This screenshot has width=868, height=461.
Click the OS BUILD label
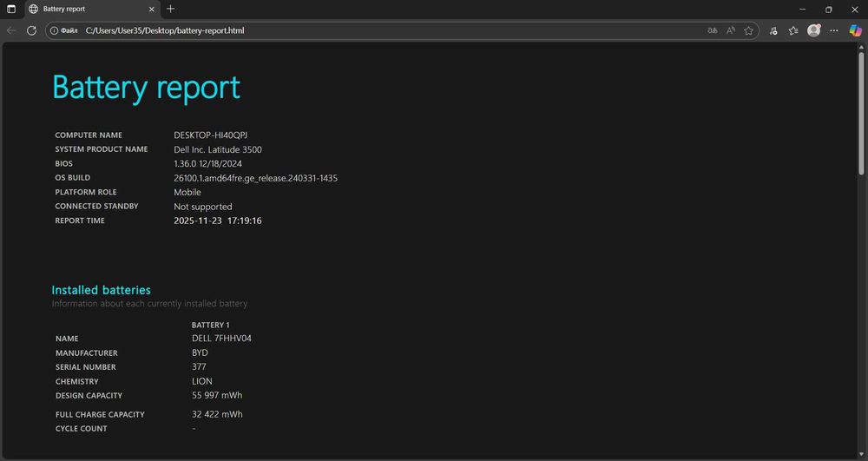point(73,178)
